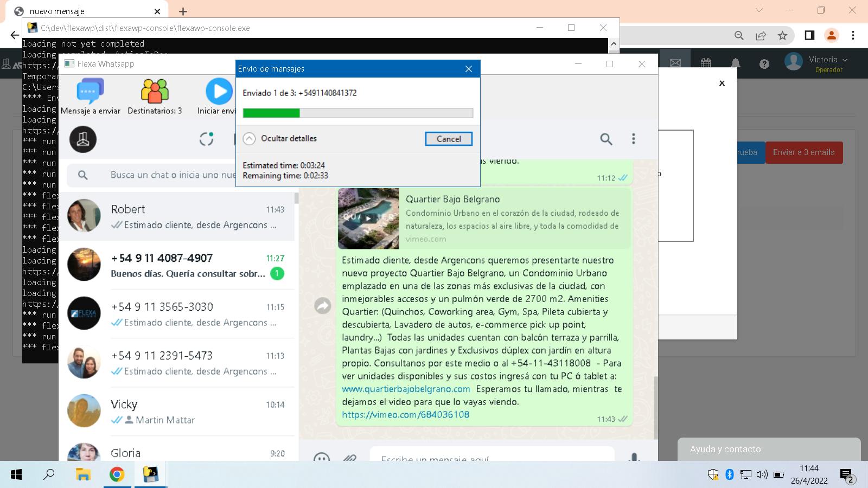Open File Explorer from the taskbar
The height and width of the screenshot is (488, 868).
coord(83,475)
